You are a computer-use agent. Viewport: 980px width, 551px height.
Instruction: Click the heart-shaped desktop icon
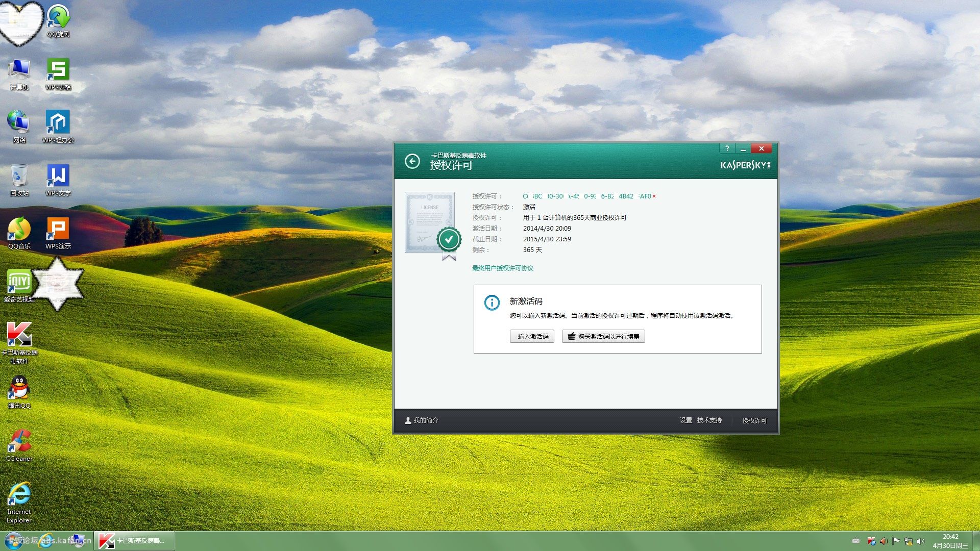coord(21,23)
